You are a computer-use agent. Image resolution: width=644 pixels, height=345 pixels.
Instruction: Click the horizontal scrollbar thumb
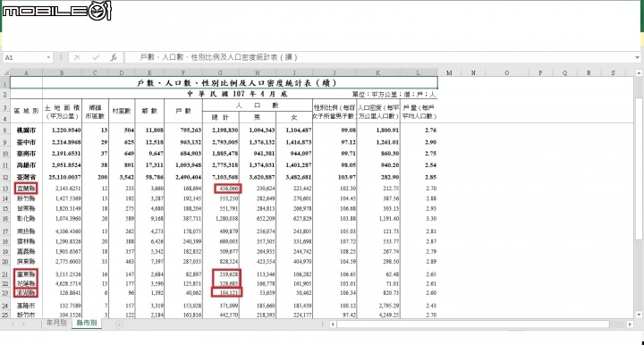(x=473, y=324)
